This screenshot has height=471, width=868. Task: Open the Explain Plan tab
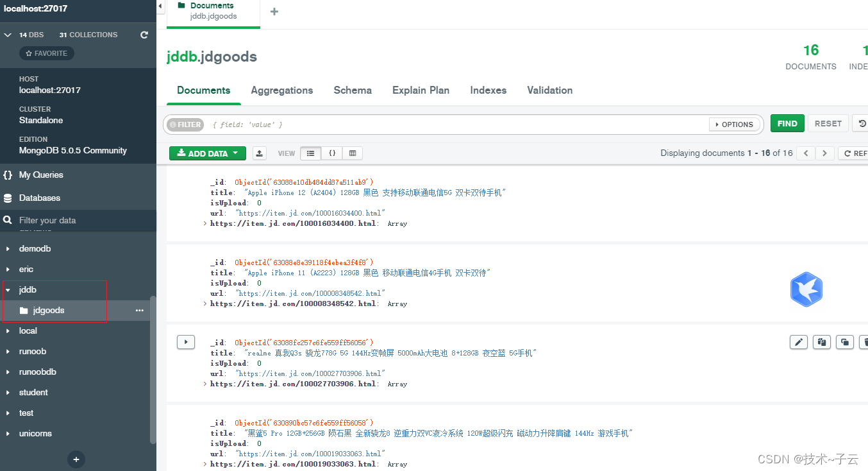click(421, 90)
